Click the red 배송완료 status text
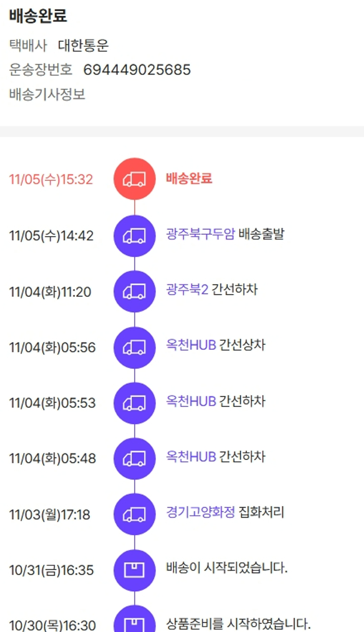364x632 pixels. point(189,178)
